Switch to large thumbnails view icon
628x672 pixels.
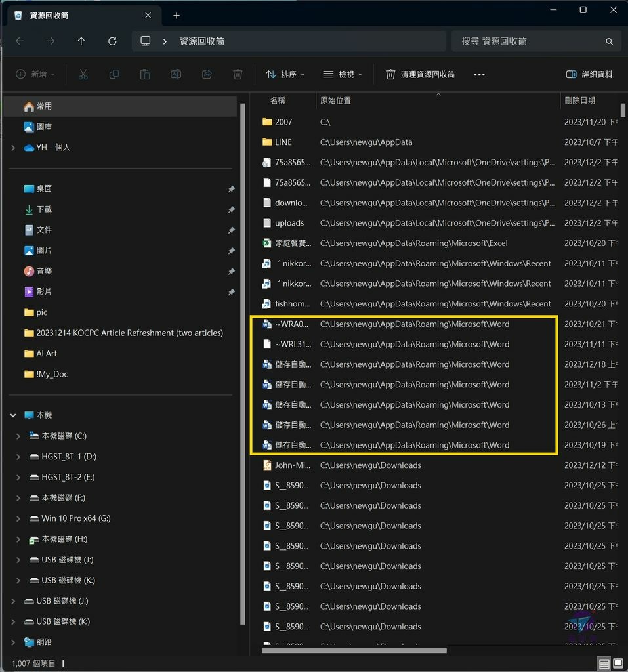pyautogui.click(x=618, y=664)
